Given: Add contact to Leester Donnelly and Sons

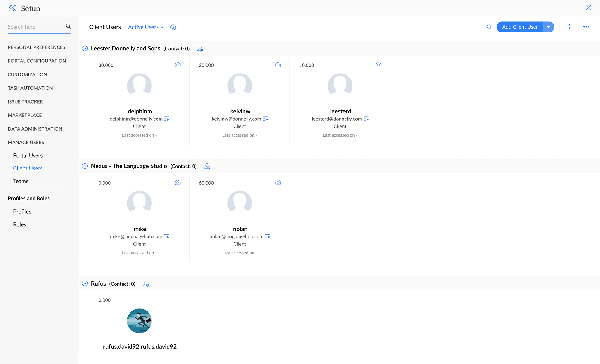Looking at the screenshot, I should click(200, 49).
